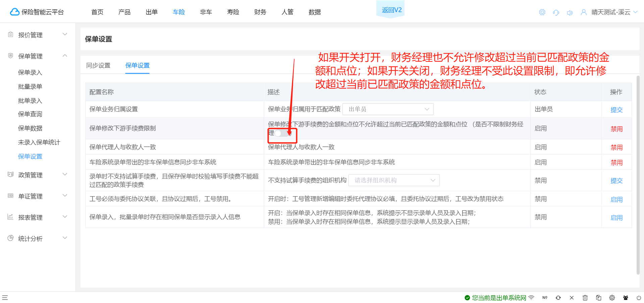
Task: Open 人管 in the top navigation
Action: coord(287,12)
